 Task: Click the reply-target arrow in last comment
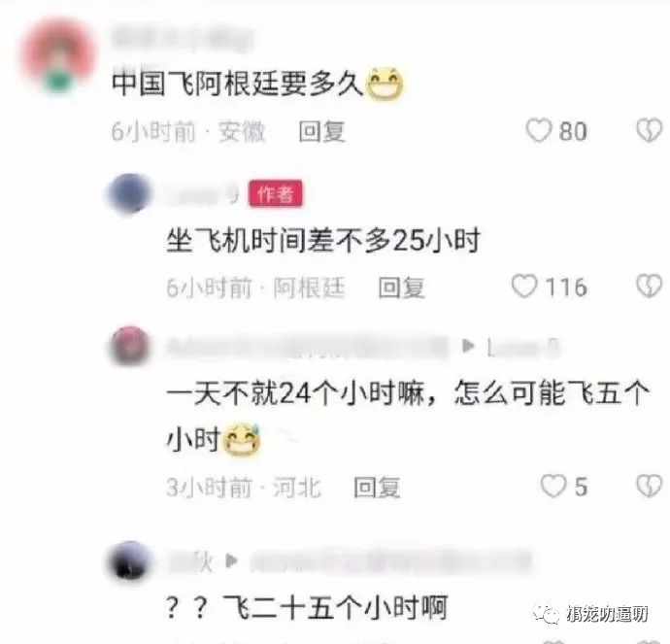click(x=231, y=559)
